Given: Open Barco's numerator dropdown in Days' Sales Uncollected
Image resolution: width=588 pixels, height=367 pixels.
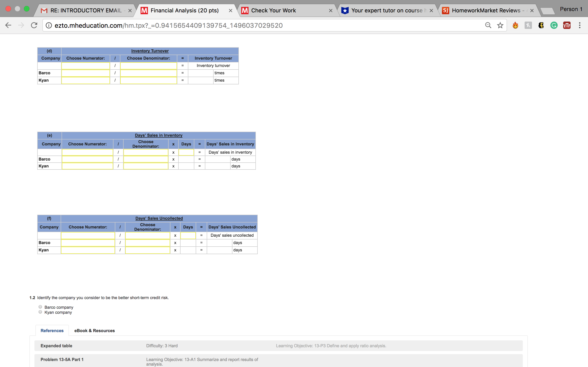Looking at the screenshot, I should coord(88,242).
